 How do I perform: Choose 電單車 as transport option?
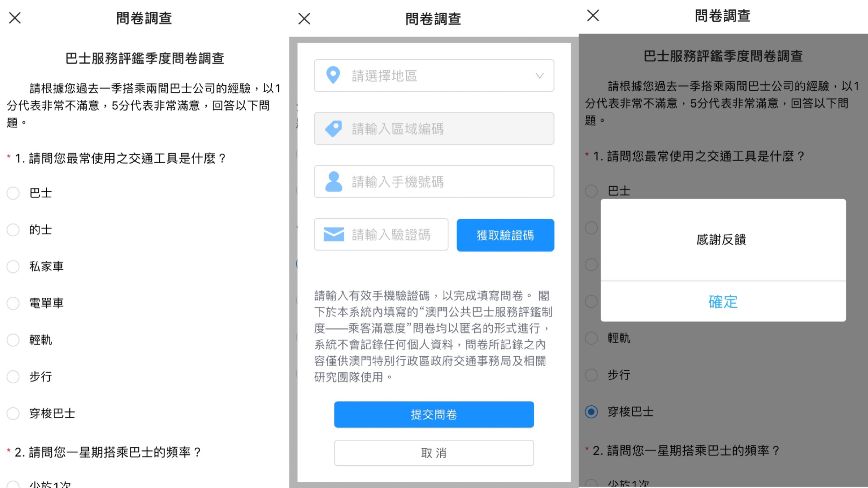[x=13, y=303]
